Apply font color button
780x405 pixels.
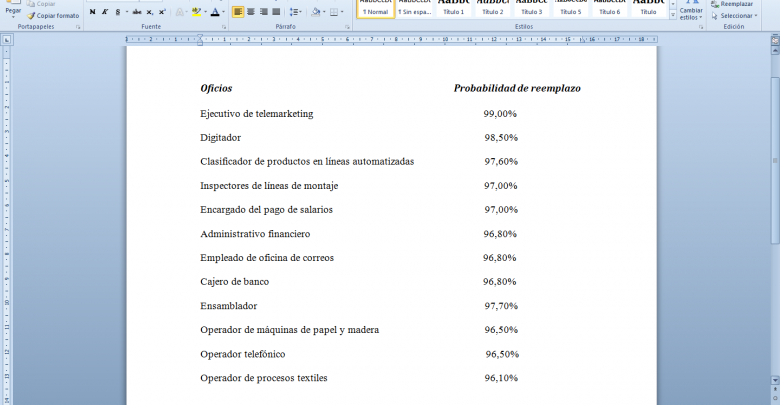point(215,12)
